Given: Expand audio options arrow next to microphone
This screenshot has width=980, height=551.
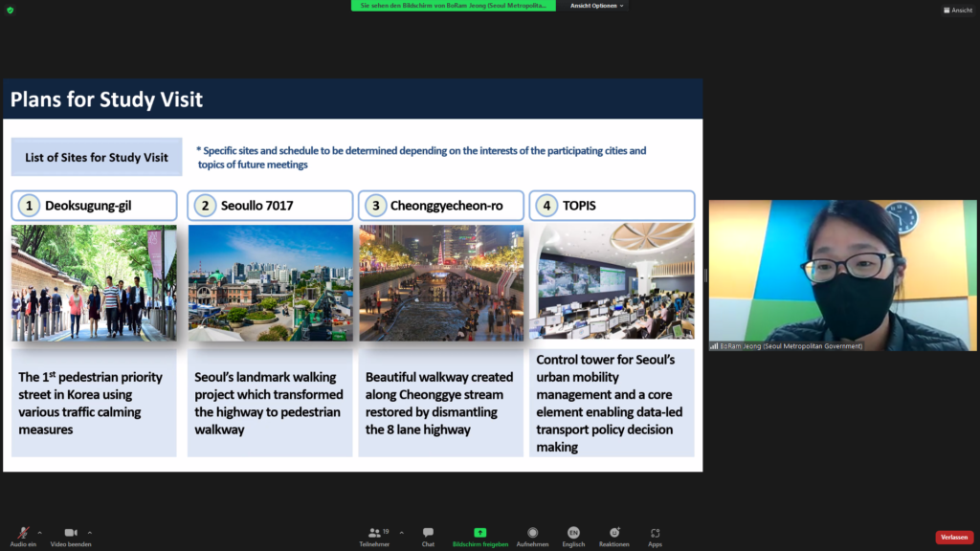Looking at the screenshot, I should [40, 532].
